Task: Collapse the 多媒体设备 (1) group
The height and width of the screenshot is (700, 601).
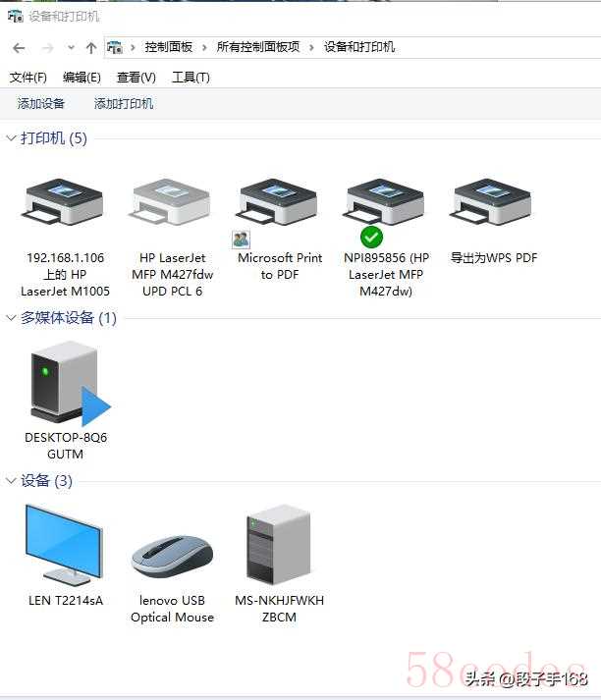Action: pos(11,318)
